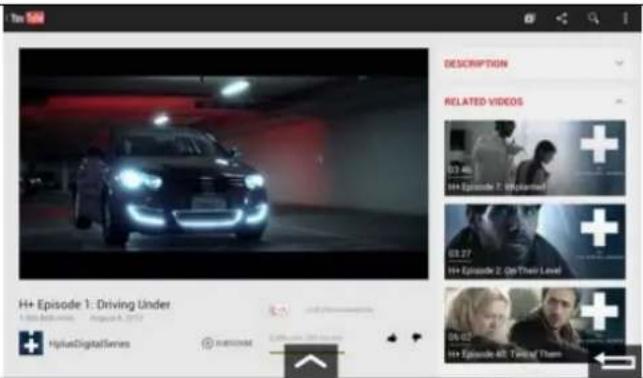Click the video title H+ Episode 1: Driving Under

point(94,305)
